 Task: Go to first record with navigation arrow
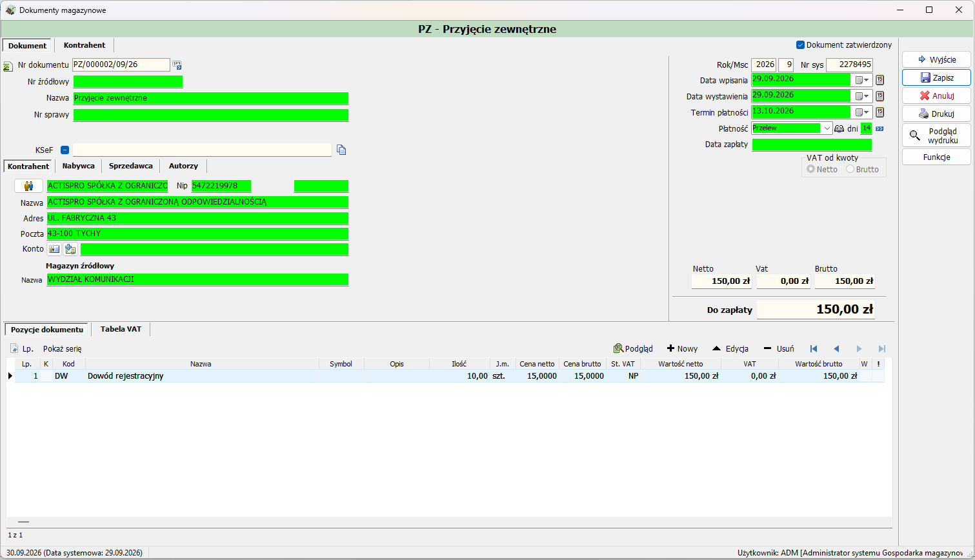814,348
